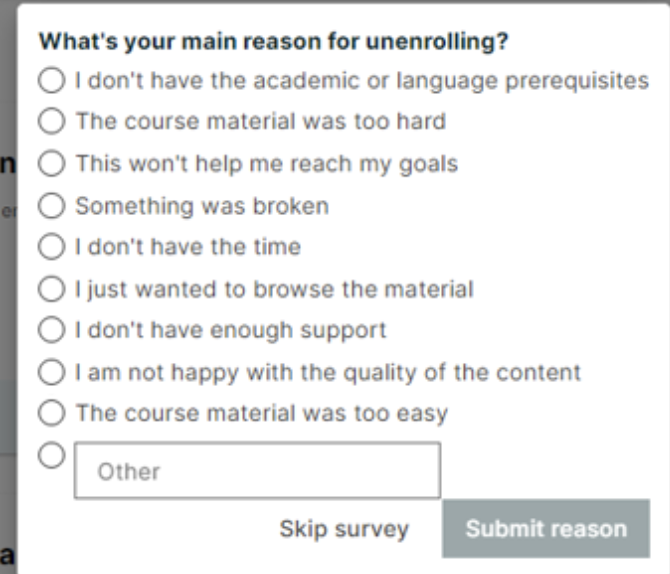Click the Skip survey link
The image size is (670, 574).
click(x=344, y=529)
